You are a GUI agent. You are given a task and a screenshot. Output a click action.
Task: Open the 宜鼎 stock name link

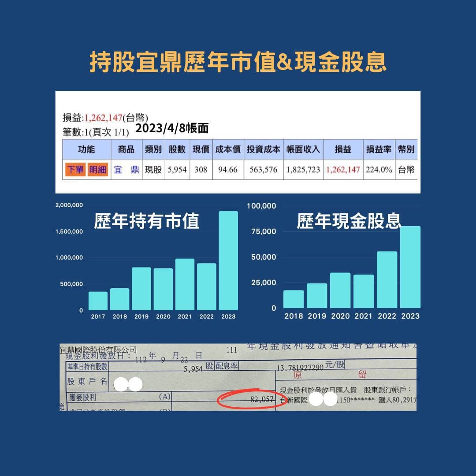tap(126, 169)
